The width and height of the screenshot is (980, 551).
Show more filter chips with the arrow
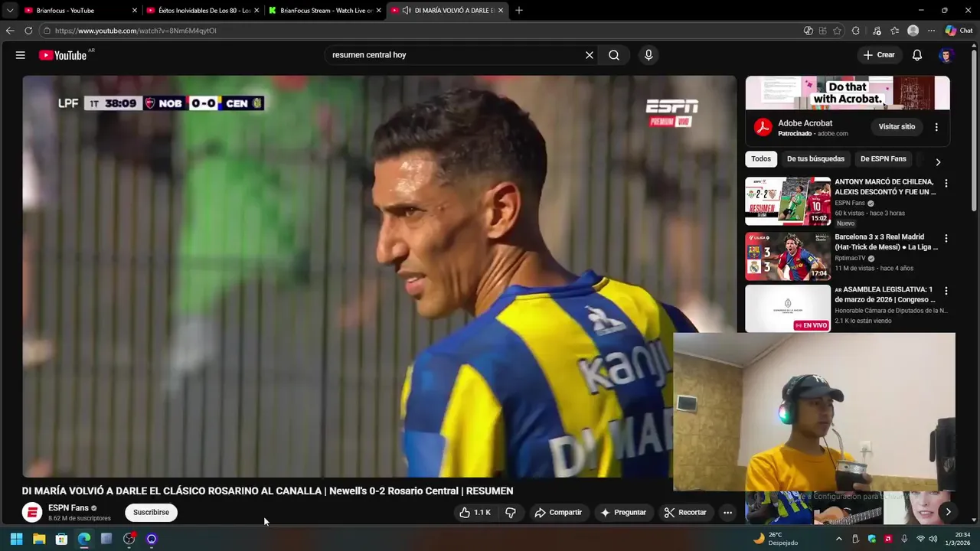click(x=938, y=161)
